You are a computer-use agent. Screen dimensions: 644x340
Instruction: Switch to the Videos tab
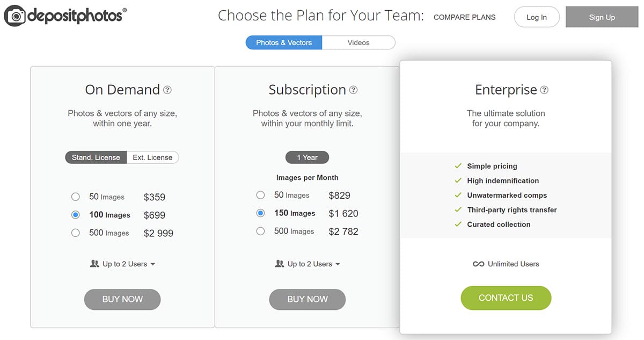click(358, 42)
